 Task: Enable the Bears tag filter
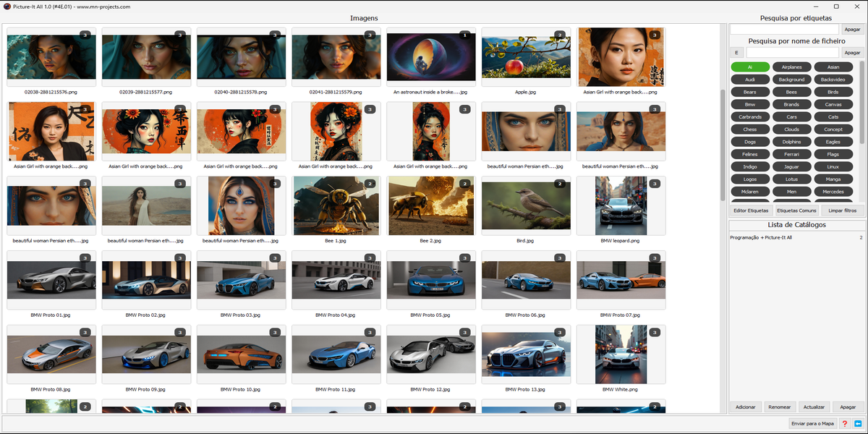pos(750,92)
